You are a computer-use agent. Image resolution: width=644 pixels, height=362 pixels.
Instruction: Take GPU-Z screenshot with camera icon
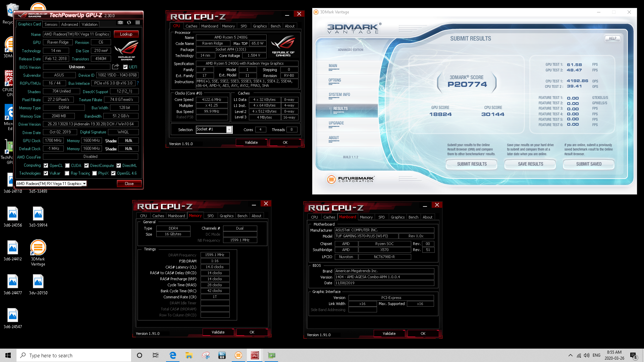(120, 23)
